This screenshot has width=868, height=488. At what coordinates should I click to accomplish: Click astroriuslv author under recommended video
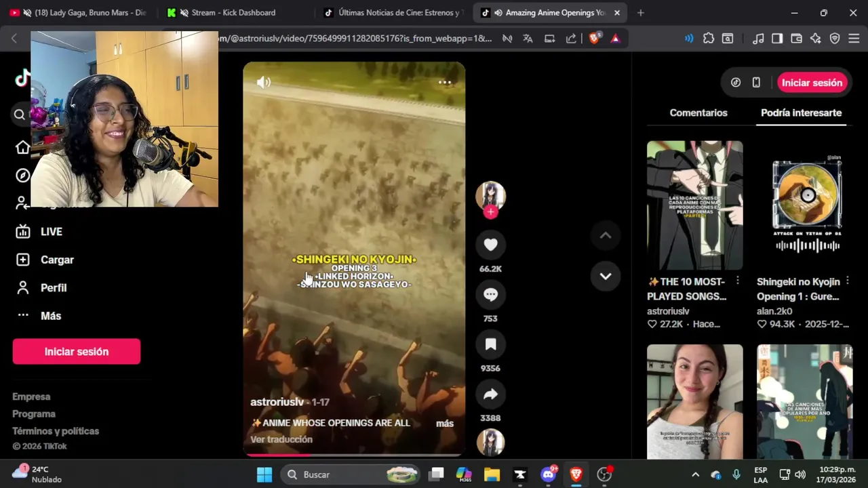coord(668,311)
